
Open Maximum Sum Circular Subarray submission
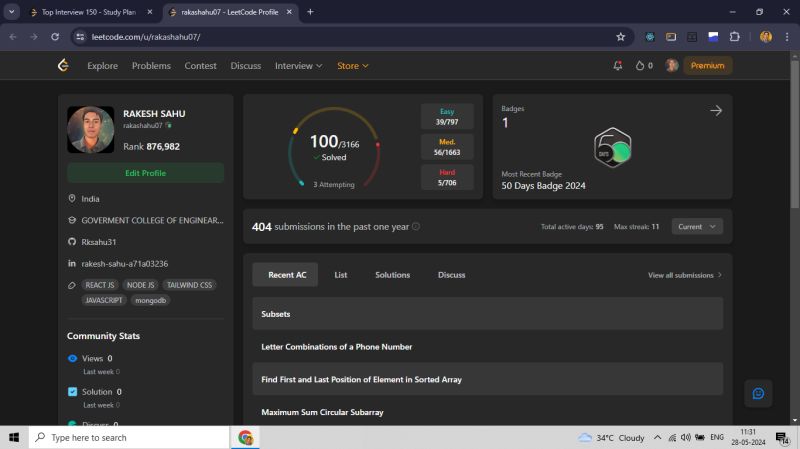click(488, 412)
